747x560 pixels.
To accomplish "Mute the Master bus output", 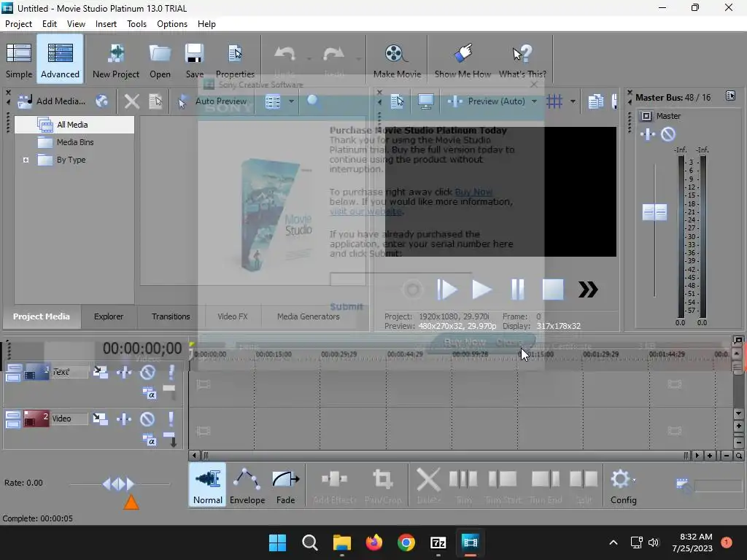I will [668, 134].
